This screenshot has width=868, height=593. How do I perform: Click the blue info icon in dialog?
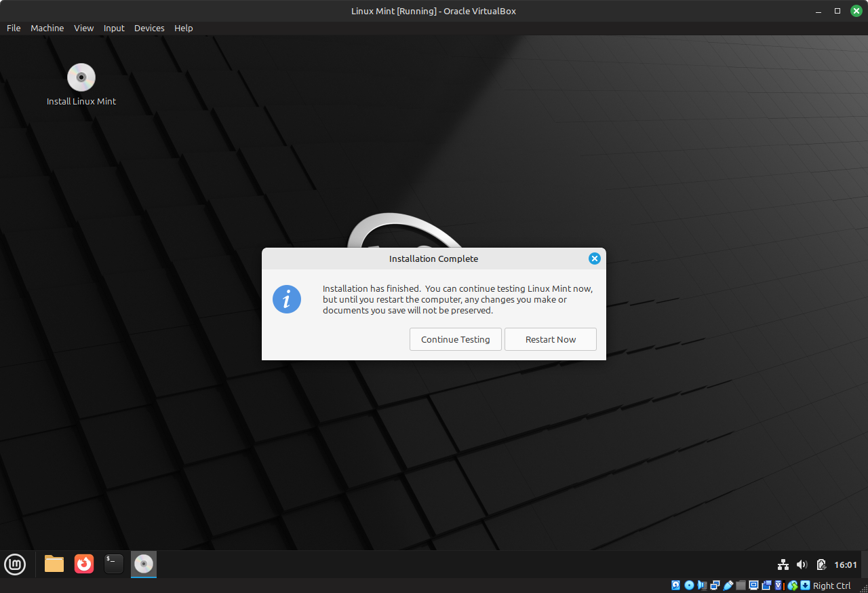point(287,299)
